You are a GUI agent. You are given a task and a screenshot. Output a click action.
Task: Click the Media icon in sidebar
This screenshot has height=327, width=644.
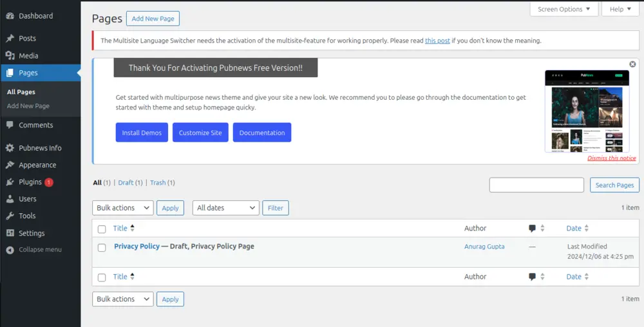10,55
